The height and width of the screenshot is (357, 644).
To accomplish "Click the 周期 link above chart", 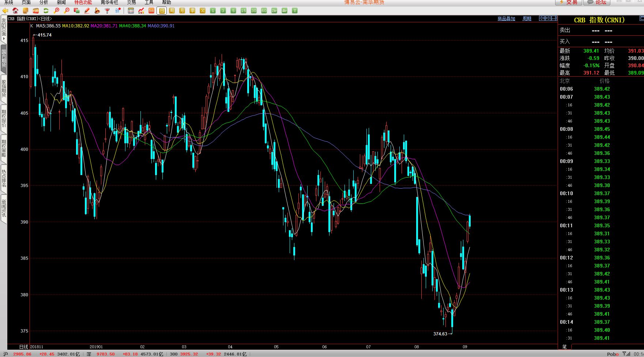I will pos(527,19).
